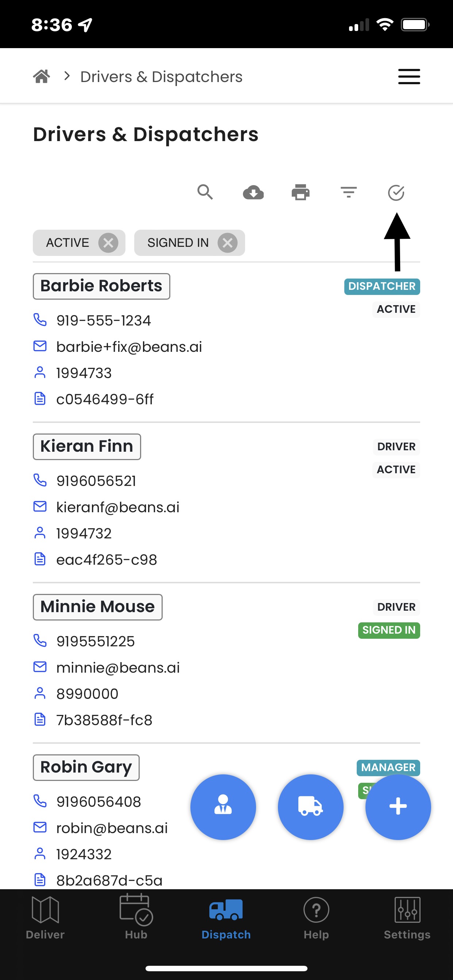Tap the add dispatcher floating button
Image resolution: width=453 pixels, height=980 pixels.
point(223,807)
